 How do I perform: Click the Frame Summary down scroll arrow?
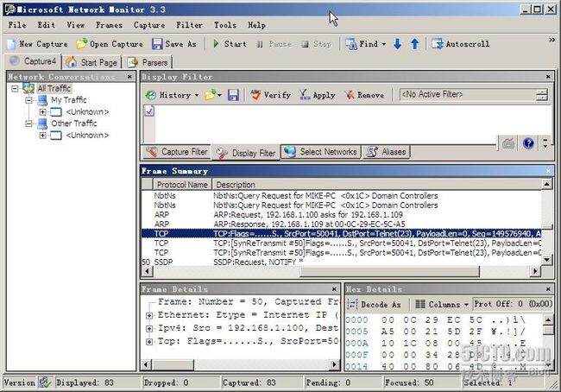[x=546, y=260]
